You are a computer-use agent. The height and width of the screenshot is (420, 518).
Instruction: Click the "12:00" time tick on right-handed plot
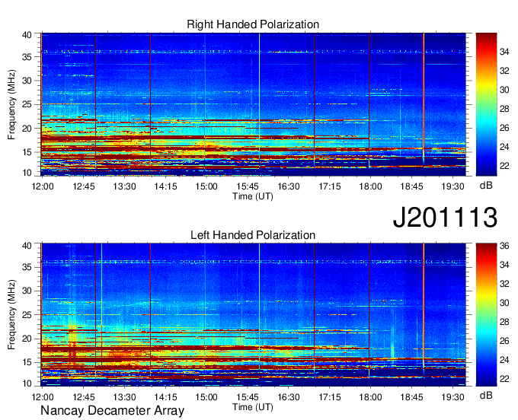tap(43, 186)
